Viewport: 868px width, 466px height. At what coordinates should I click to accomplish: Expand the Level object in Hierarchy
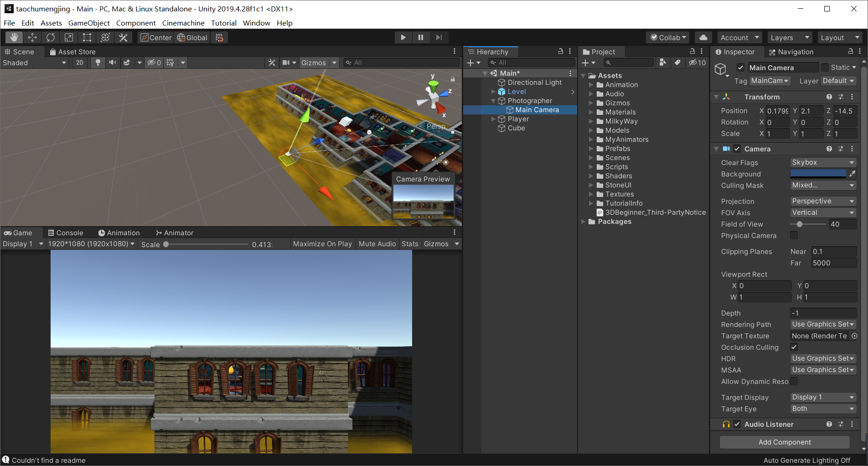(493, 92)
